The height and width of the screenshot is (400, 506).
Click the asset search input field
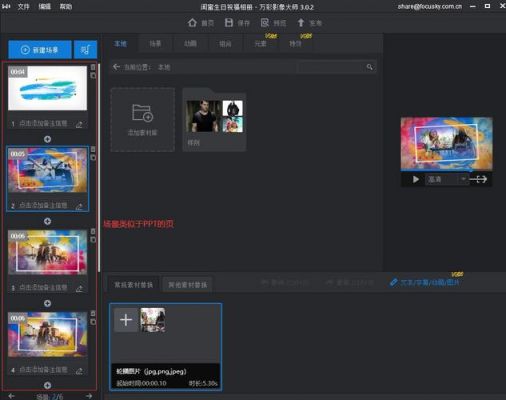[x=331, y=67]
